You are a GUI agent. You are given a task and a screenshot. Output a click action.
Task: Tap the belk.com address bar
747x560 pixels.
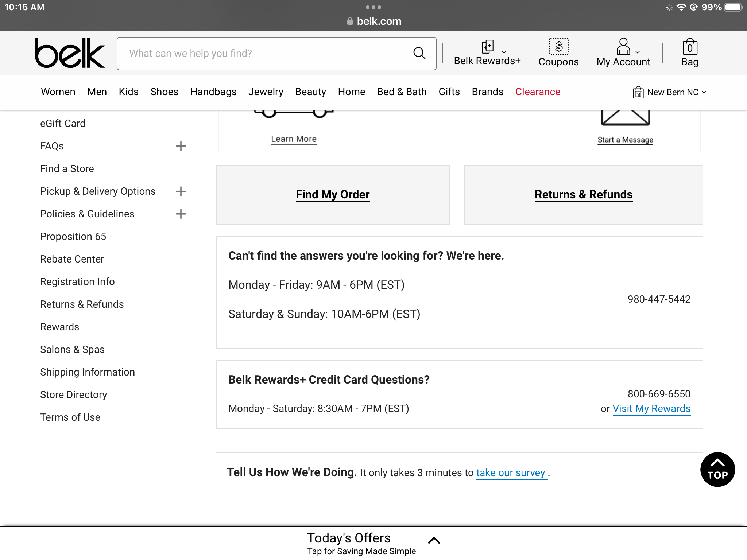point(374,21)
